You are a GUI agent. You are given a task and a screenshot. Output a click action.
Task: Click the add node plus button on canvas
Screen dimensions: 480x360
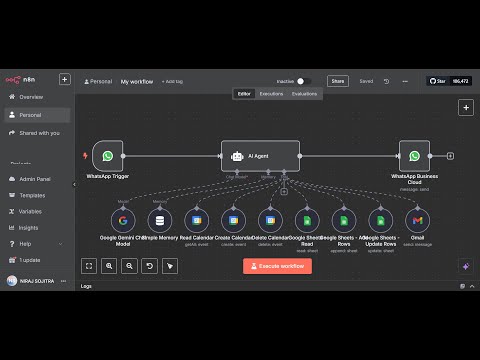point(466,108)
